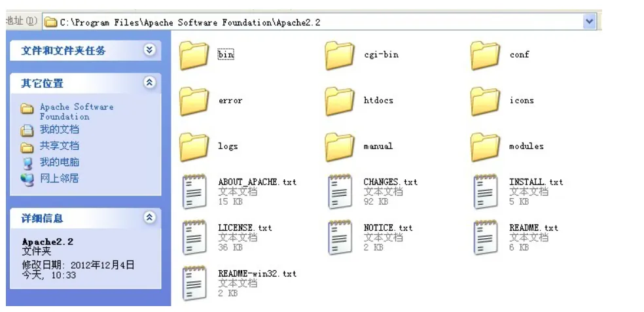
Task: Expand the 文件和文件夹任务 panel
Action: 149,50
